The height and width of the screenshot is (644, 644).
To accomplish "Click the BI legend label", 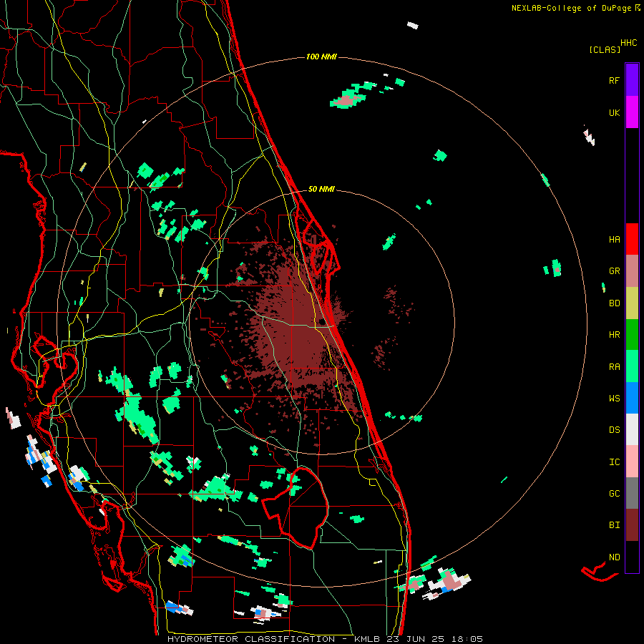I will coord(615,525).
